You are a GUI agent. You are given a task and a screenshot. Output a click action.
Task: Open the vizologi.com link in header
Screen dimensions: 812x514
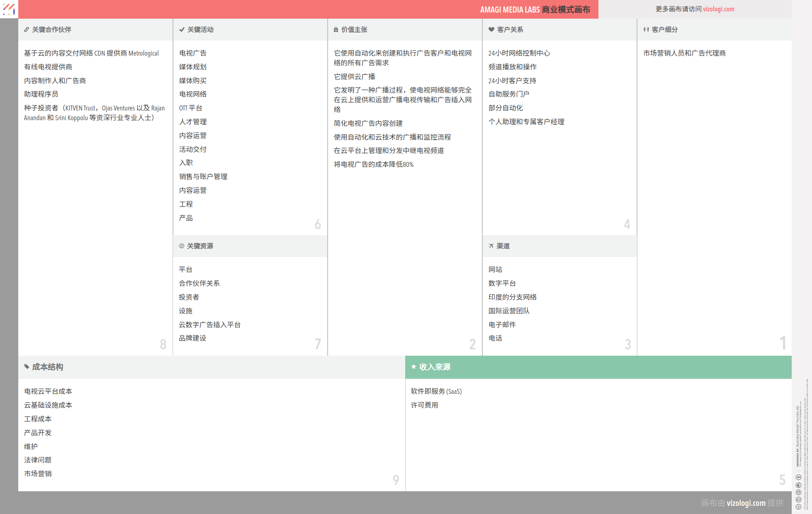click(x=718, y=9)
